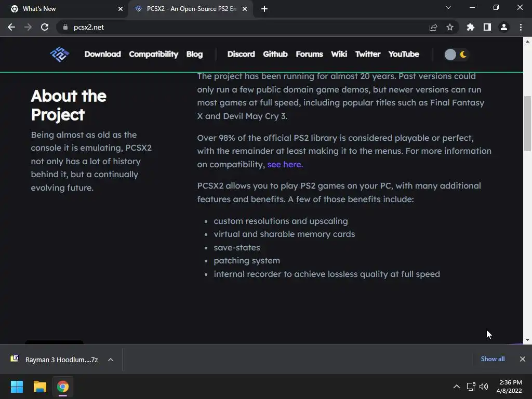Reload the pcsx2.net page

45,27
